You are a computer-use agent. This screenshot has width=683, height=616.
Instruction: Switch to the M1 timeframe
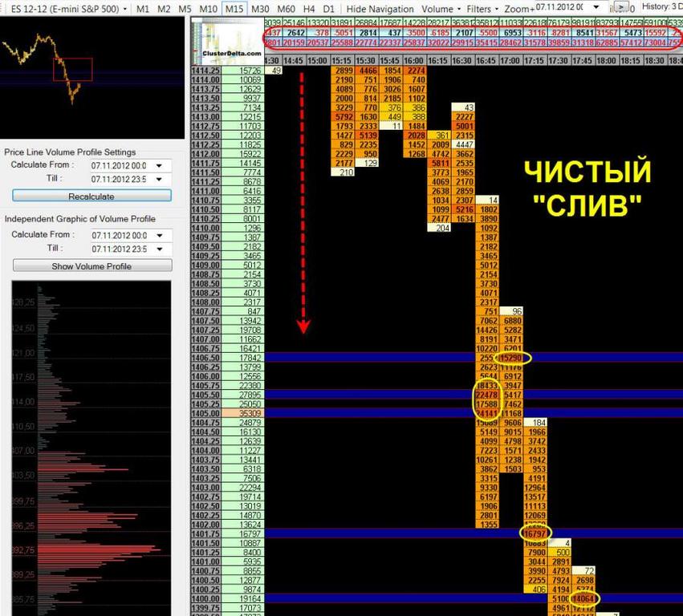click(143, 9)
